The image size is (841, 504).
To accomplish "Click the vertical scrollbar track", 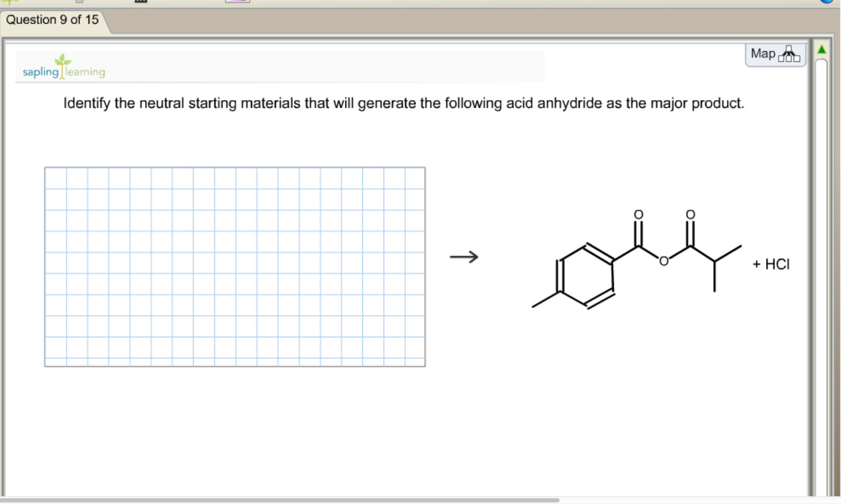I will click(821, 279).
